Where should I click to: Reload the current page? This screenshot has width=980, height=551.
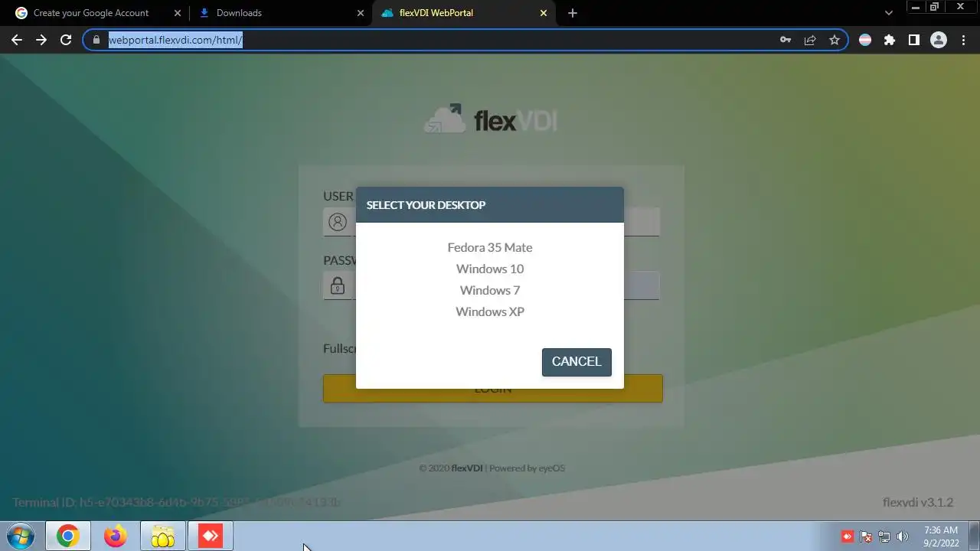click(66, 40)
